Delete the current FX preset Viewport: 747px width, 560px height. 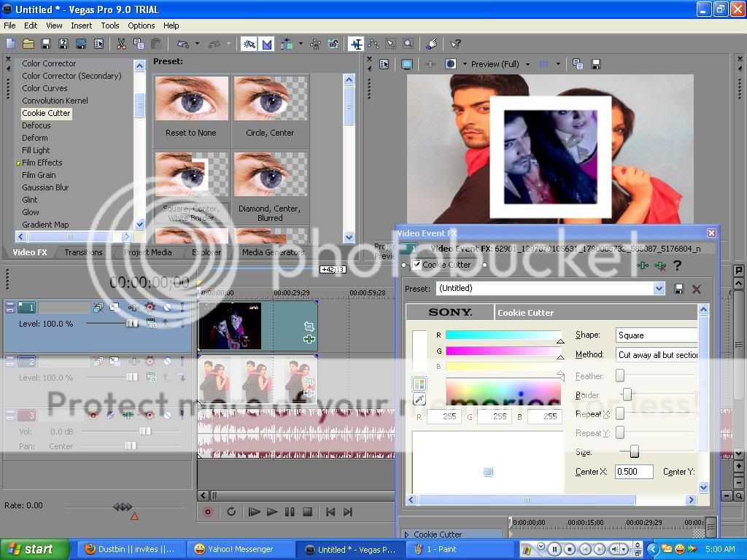pyautogui.click(x=697, y=289)
